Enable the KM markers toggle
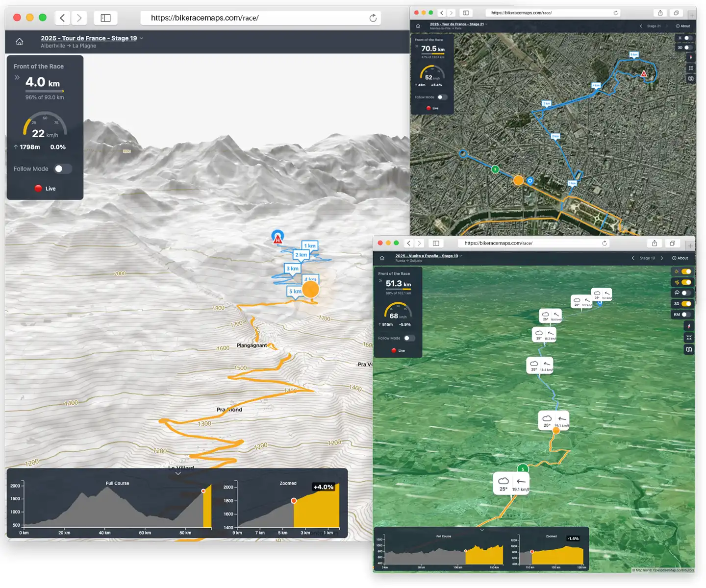The image size is (706, 588). (x=685, y=314)
